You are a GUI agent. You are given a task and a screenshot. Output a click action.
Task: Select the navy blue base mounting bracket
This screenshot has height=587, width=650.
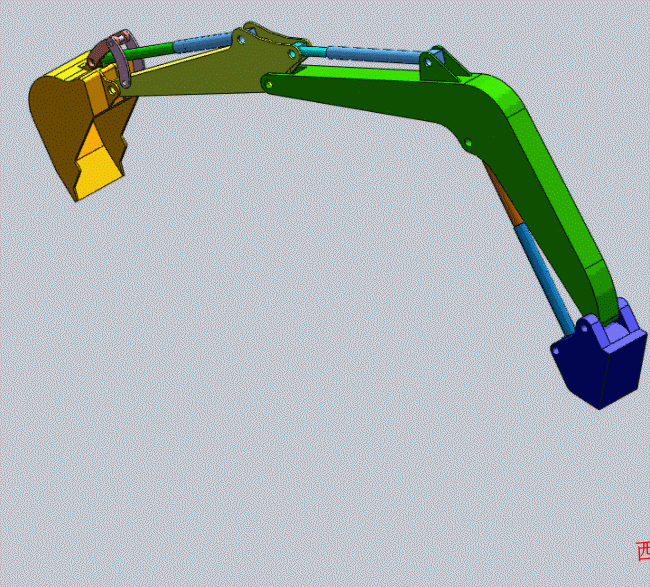tap(599, 365)
